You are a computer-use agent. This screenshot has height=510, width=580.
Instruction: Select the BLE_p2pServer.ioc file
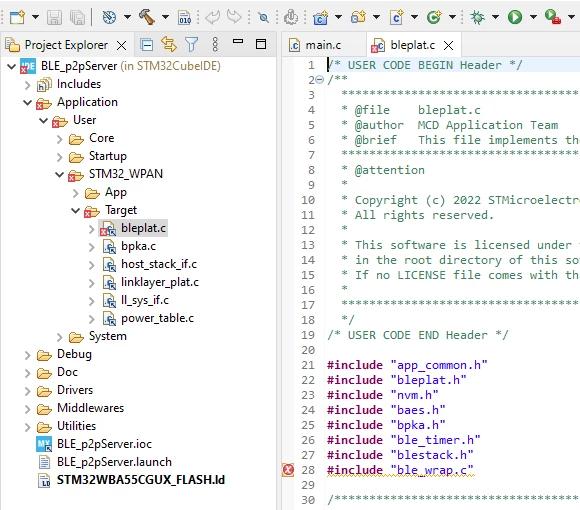[x=104, y=444]
